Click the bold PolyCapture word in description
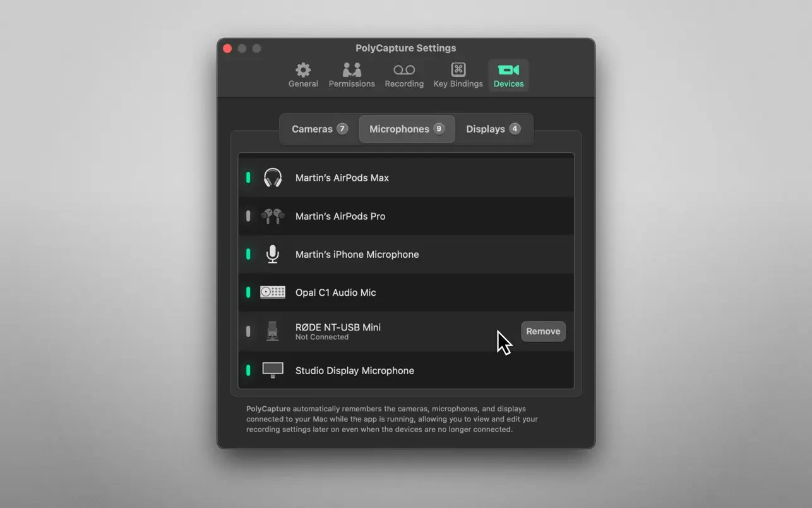 tap(268, 409)
